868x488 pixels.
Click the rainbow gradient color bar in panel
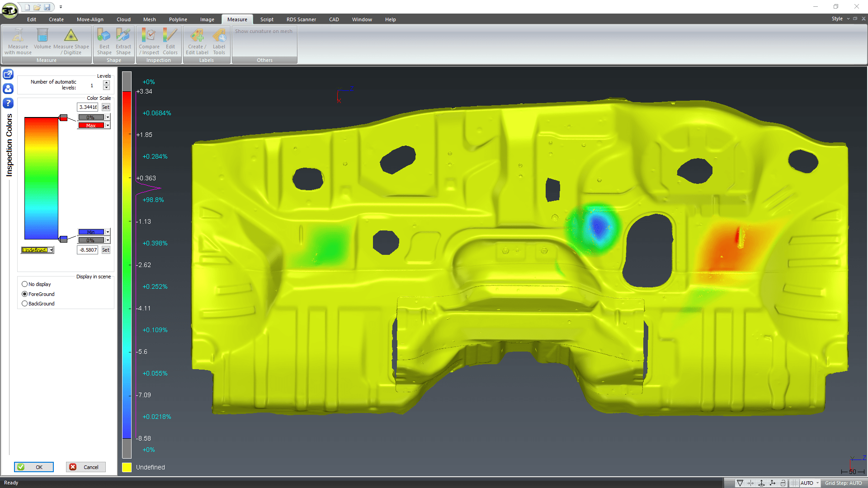[x=41, y=178]
